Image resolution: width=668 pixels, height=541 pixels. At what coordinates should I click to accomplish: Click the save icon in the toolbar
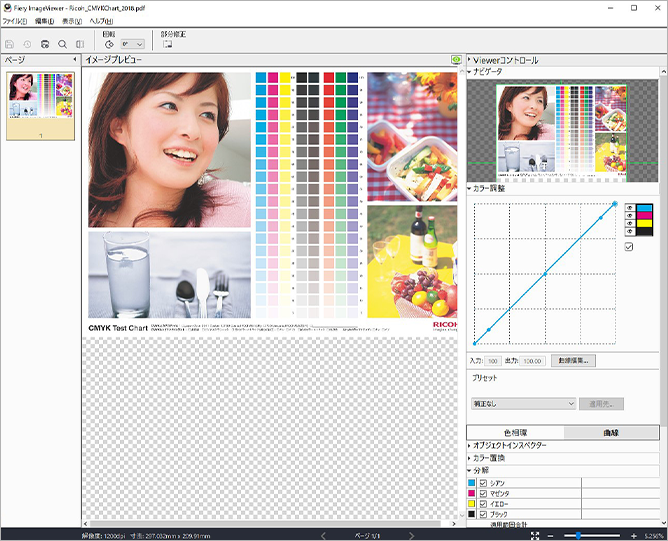pyautogui.click(x=10, y=44)
